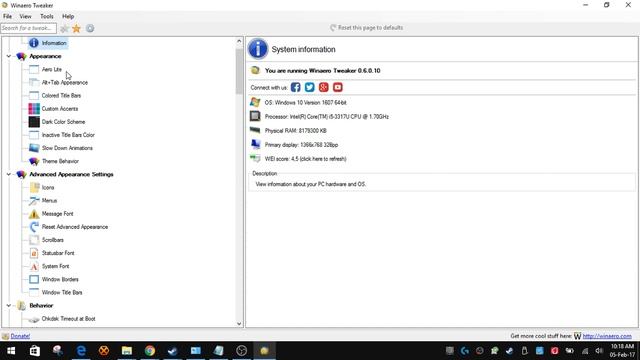
Task: Click the Dark Color Scheme icon
Action: tap(34, 122)
